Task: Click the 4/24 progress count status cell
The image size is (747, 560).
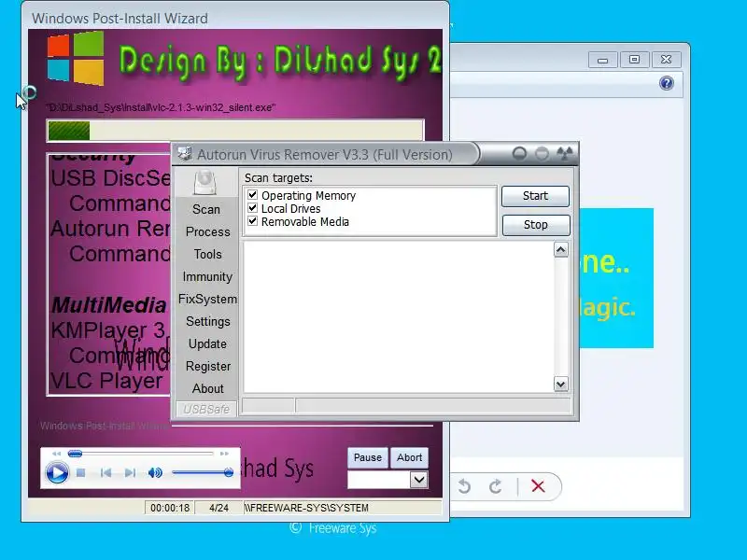Action: point(218,508)
